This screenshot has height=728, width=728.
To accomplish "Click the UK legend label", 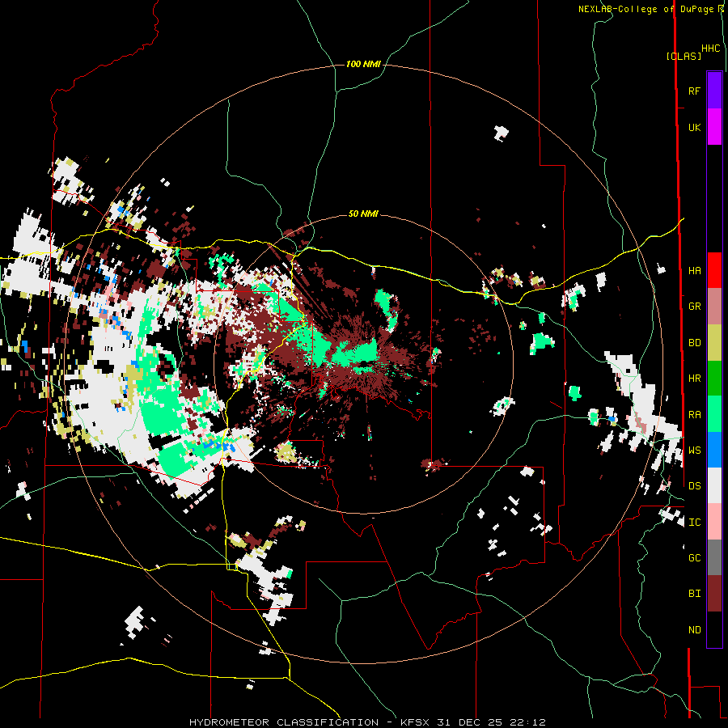I will (x=694, y=128).
